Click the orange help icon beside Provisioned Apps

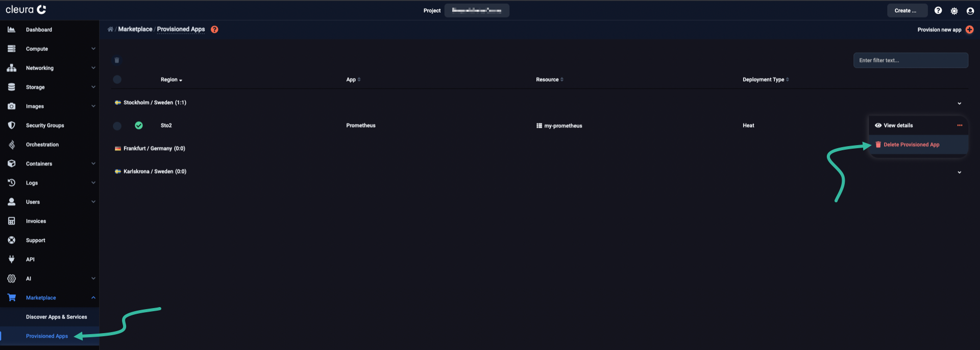click(x=214, y=30)
